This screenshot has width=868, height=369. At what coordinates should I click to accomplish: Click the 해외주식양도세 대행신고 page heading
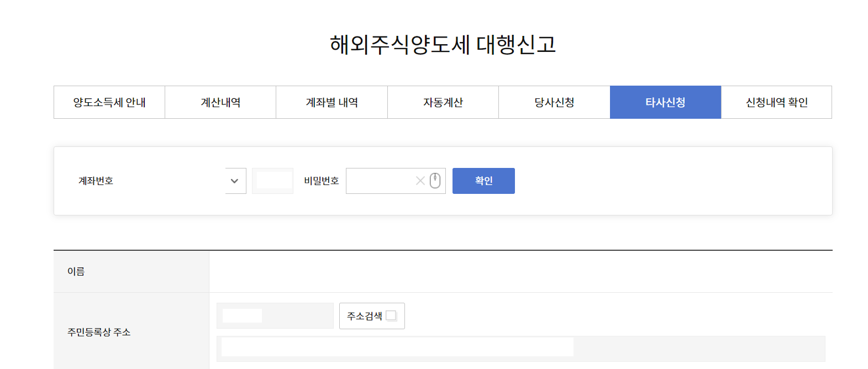[443, 45]
